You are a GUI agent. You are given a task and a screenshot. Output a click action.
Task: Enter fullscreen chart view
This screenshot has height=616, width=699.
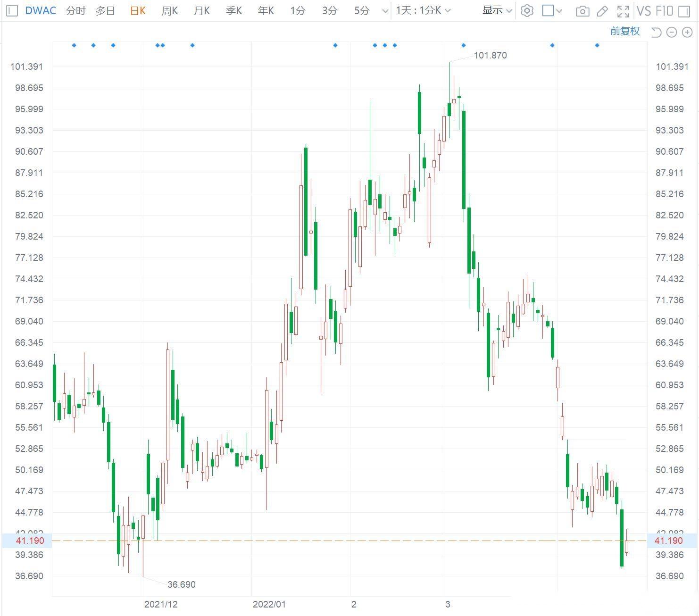(623, 11)
